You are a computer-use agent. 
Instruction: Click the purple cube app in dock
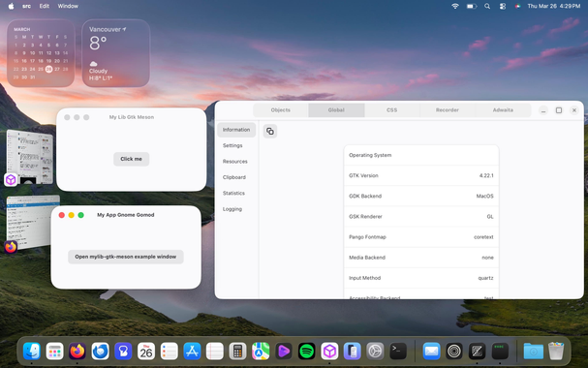329,352
